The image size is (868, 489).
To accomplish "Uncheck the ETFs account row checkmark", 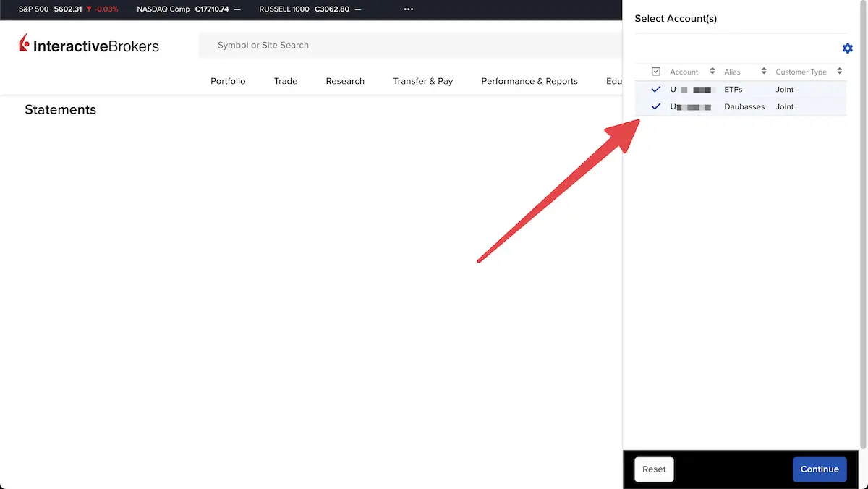I will (656, 90).
